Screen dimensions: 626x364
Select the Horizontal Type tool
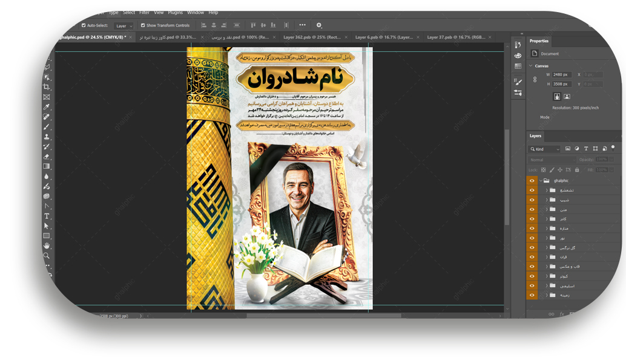(x=47, y=216)
